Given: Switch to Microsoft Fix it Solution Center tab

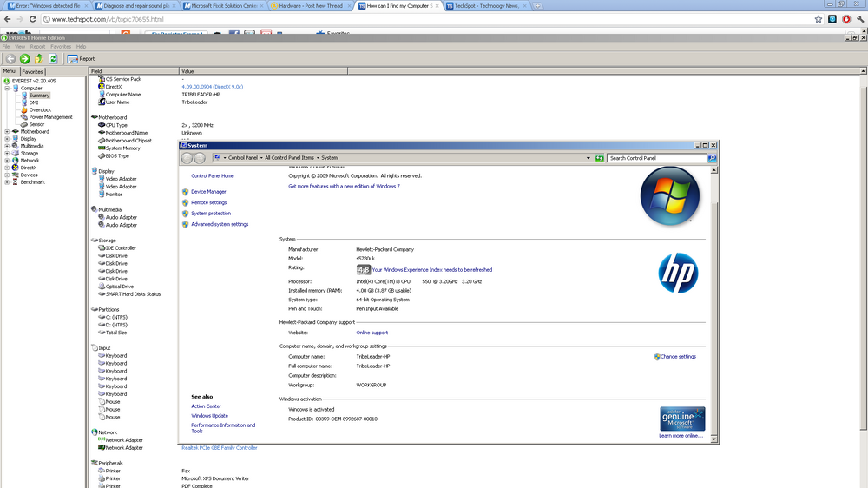Looking at the screenshot, I should click(x=224, y=6).
